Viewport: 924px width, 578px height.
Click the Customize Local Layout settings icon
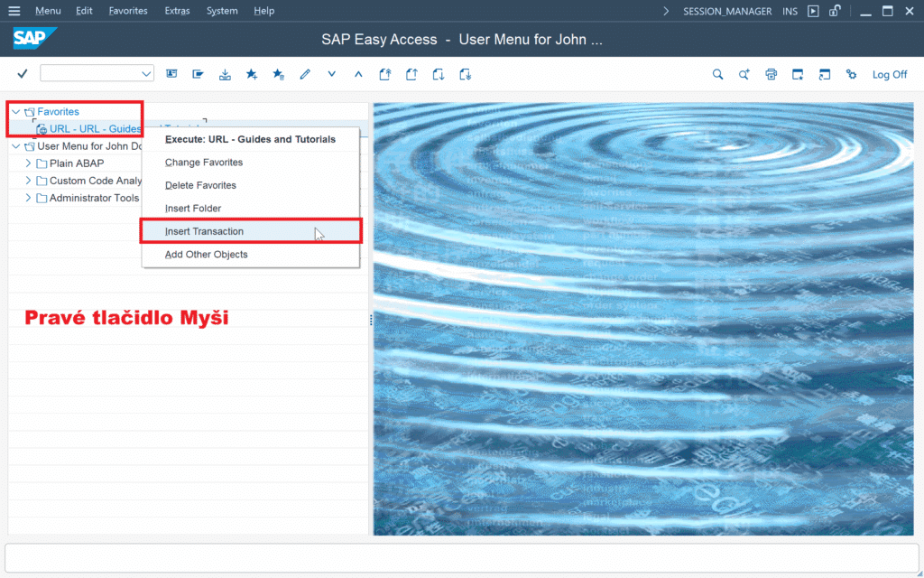(x=851, y=74)
